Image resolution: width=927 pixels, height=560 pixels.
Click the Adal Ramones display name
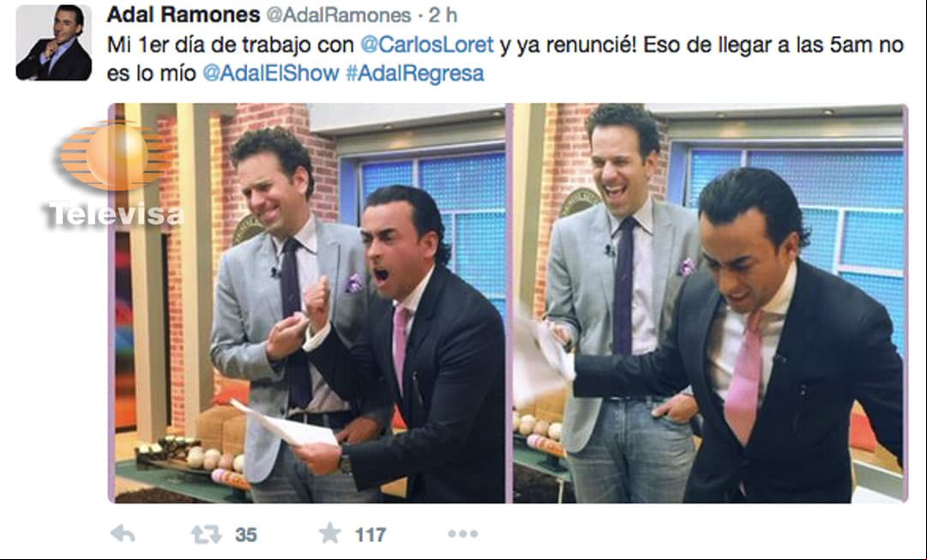184,15
